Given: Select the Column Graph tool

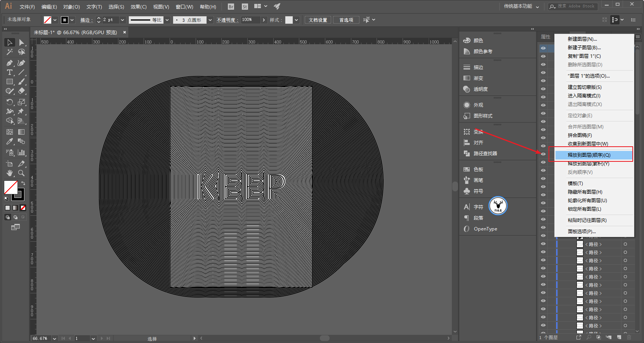Looking at the screenshot, I should (x=22, y=152).
